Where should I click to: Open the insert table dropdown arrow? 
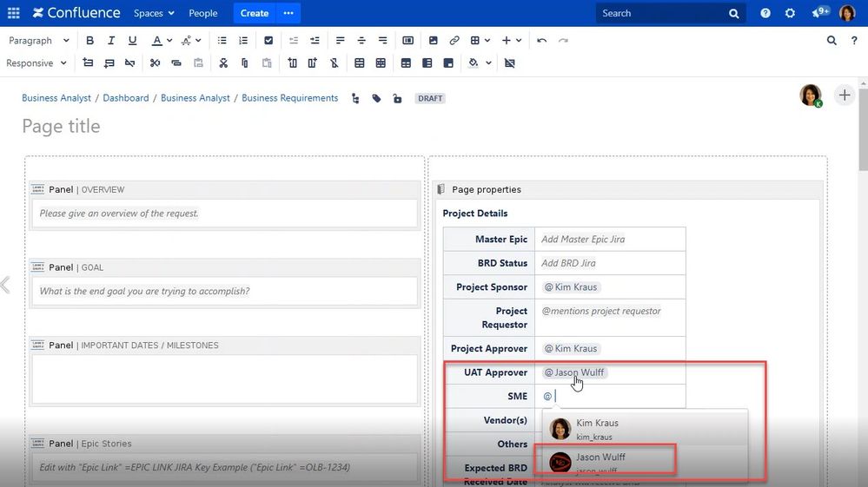click(487, 40)
